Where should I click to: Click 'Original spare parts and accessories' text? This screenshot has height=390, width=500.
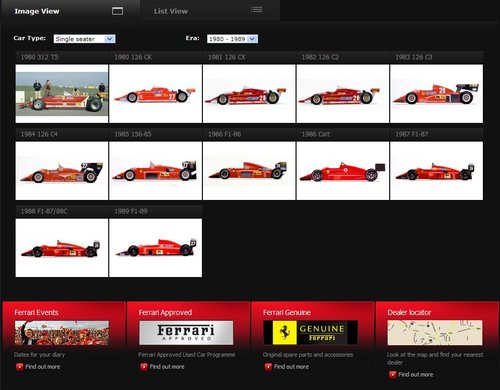pos(308,355)
